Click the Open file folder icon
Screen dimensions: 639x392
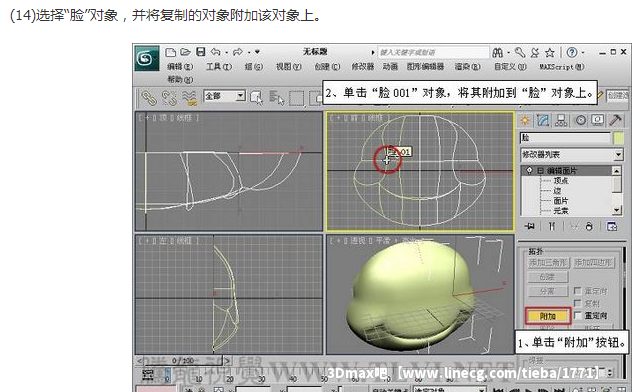point(185,52)
